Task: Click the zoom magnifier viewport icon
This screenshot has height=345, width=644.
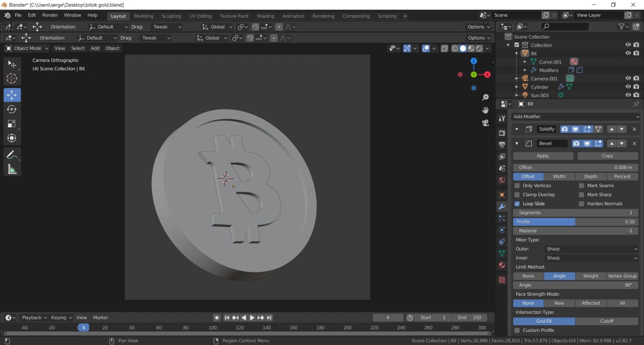Action: tap(486, 97)
